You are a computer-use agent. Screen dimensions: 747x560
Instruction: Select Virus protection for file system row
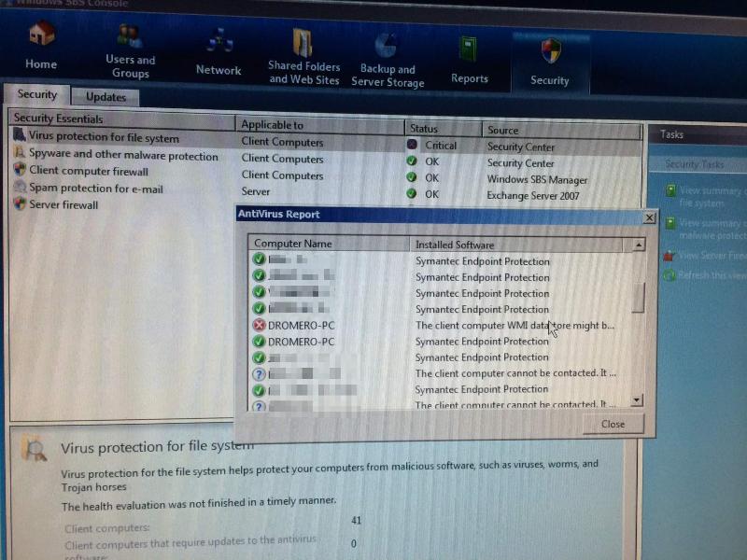(326, 142)
